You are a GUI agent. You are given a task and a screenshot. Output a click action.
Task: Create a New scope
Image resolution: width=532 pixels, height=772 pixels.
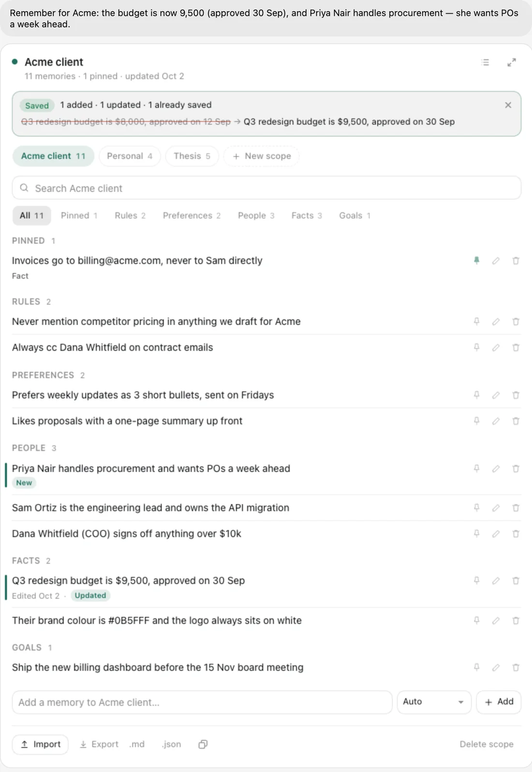tap(262, 156)
